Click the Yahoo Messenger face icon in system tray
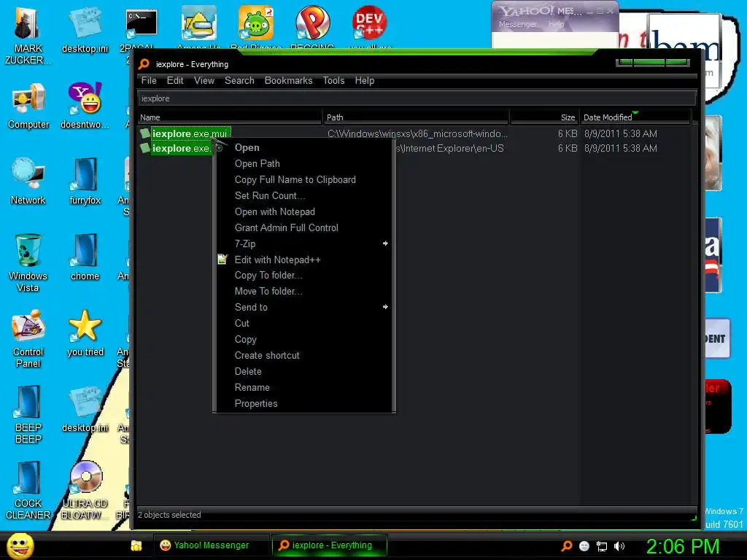This screenshot has height=560, width=747. [x=584, y=546]
